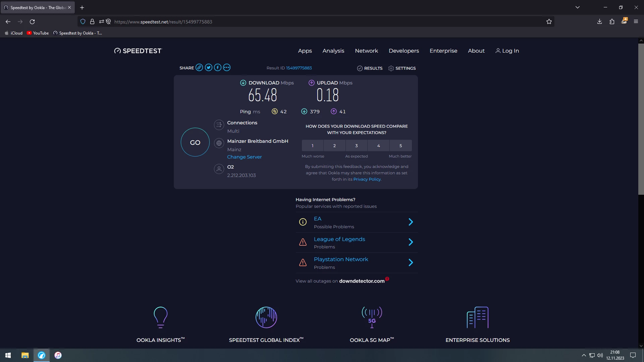Click the copy link share icon
This screenshot has width=644, height=362.
[x=199, y=67]
